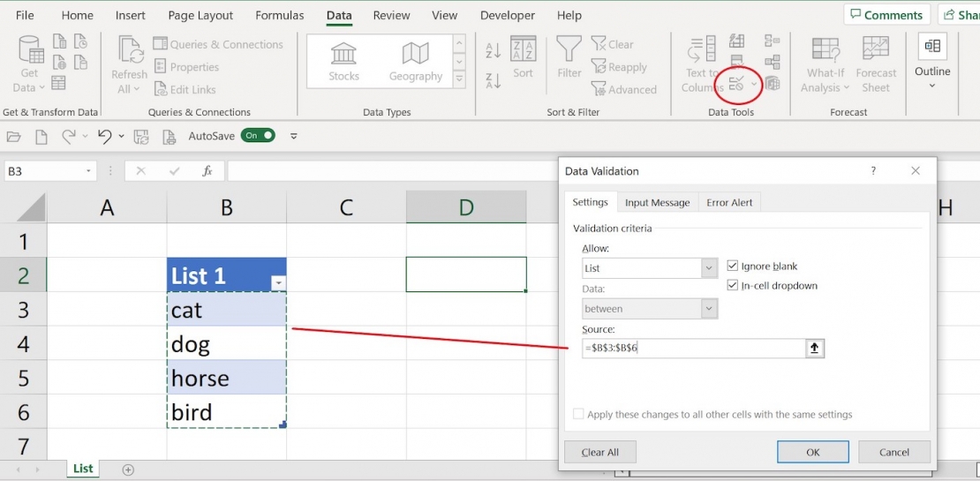Open the Stocks data type
Image resolution: width=980 pixels, height=481 pixels.
[343, 61]
